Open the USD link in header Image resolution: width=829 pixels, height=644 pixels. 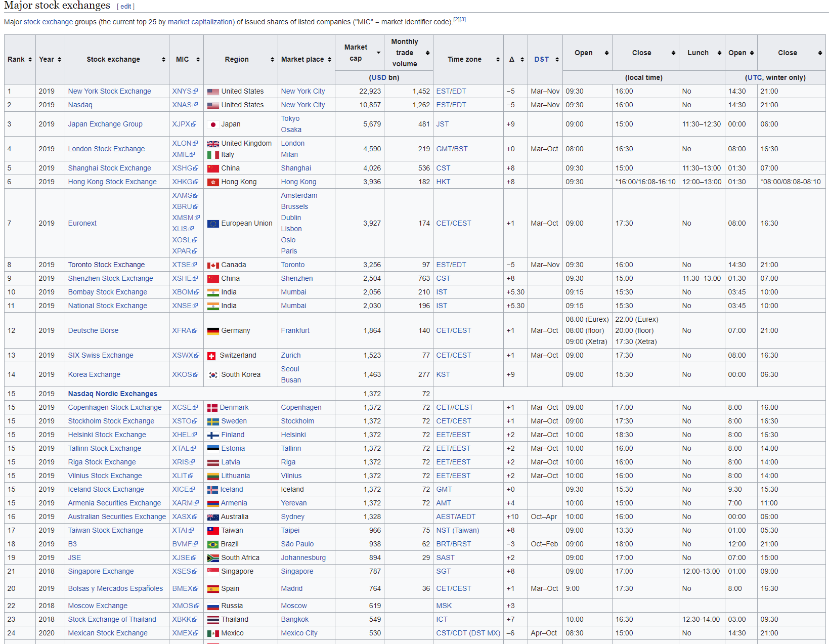click(x=379, y=77)
